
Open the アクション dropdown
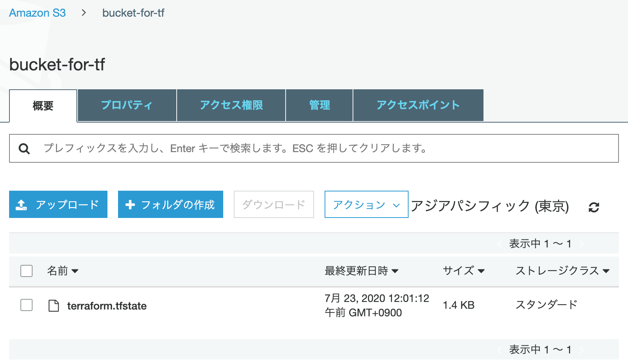click(x=366, y=204)
